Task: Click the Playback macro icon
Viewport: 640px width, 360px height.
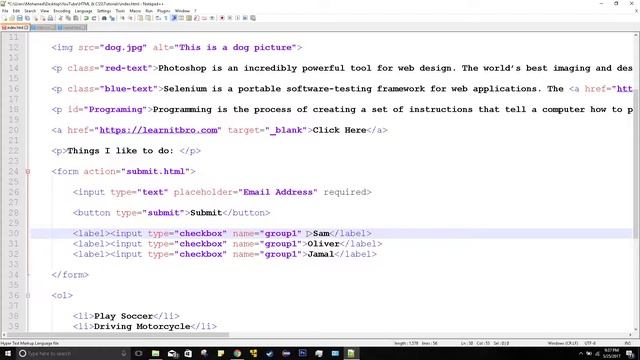Action: pos(238,18)
